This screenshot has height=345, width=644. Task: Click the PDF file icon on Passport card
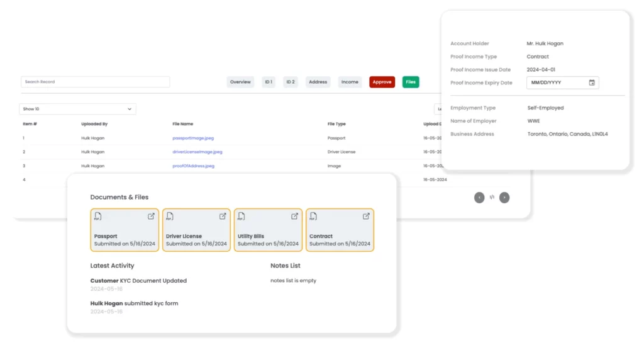pyautogui.click(x=98, y=217)
